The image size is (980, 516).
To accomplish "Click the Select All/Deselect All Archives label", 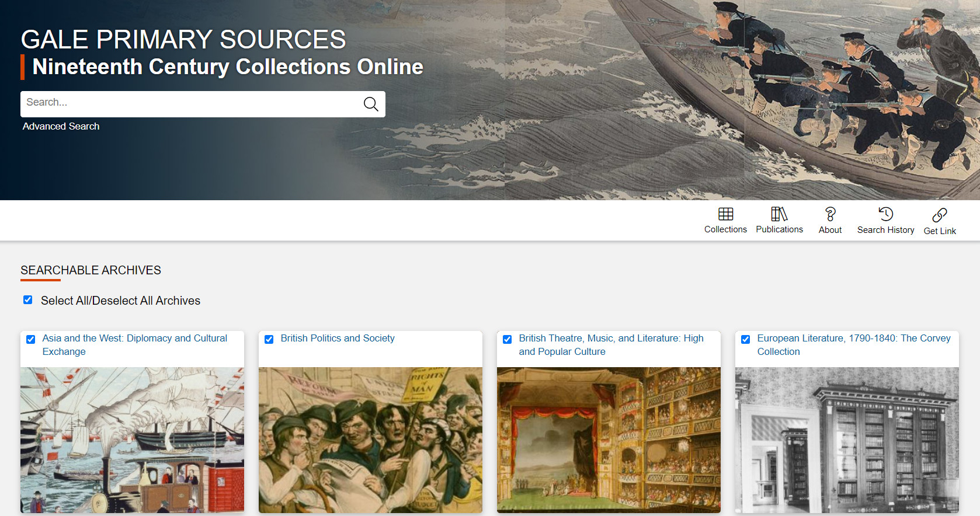I will 120,301.
